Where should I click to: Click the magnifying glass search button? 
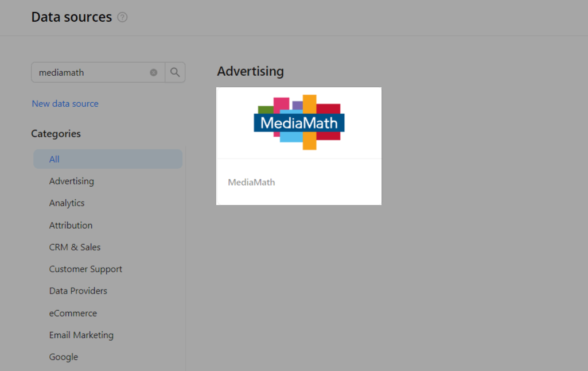[x=175, y=72]
